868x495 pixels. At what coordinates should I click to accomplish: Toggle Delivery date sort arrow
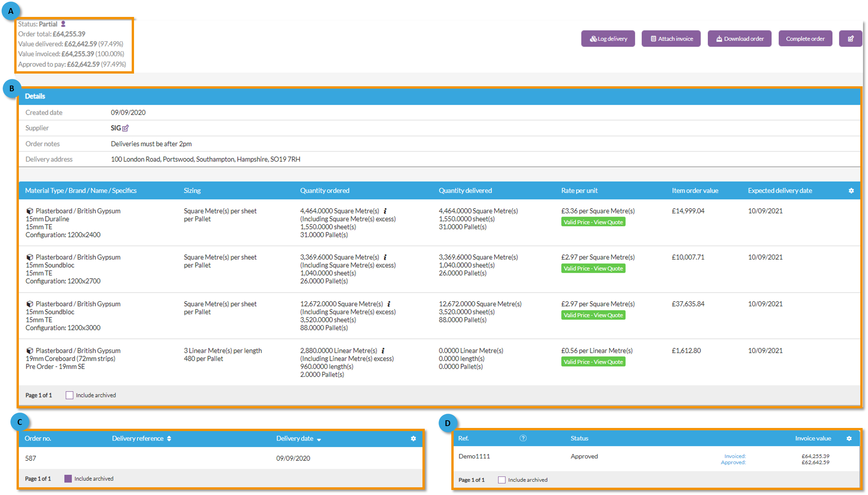[x=319, y=439]
